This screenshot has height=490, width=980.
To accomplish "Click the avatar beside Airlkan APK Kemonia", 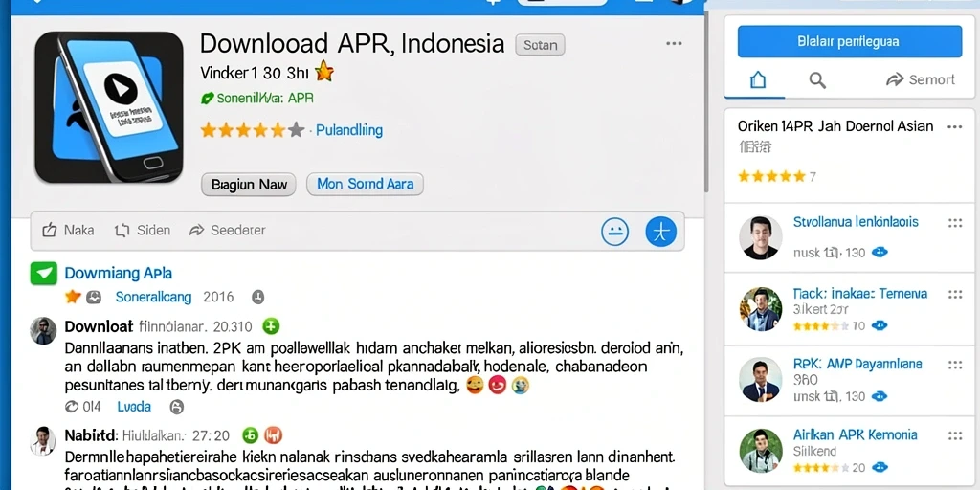I will click(x=761, y=451).
